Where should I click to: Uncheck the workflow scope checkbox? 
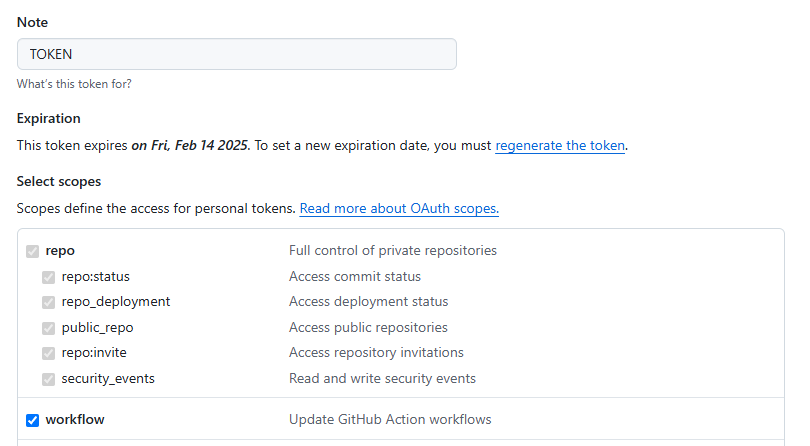tap(33, 420)
